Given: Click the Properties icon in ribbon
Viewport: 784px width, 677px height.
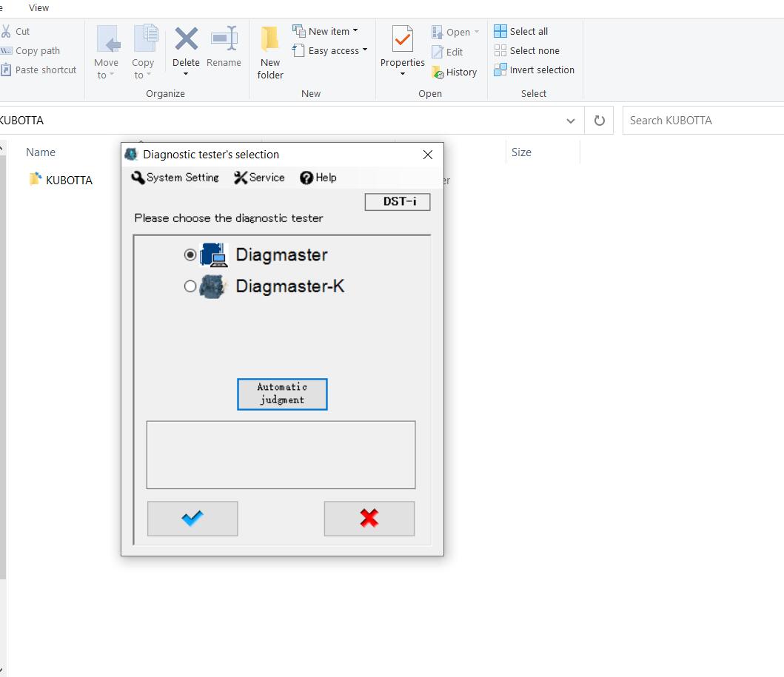Looking at the screenshot, I should point(403,38).
